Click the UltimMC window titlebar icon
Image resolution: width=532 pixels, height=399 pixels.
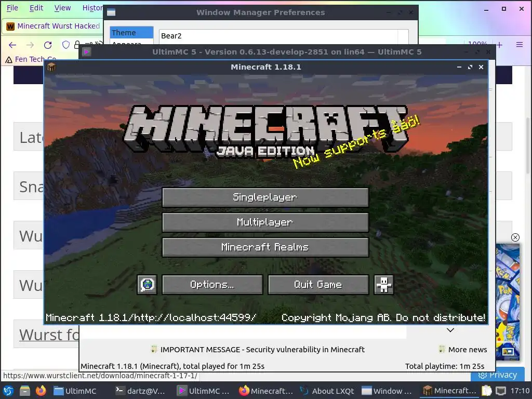(87, 52)
